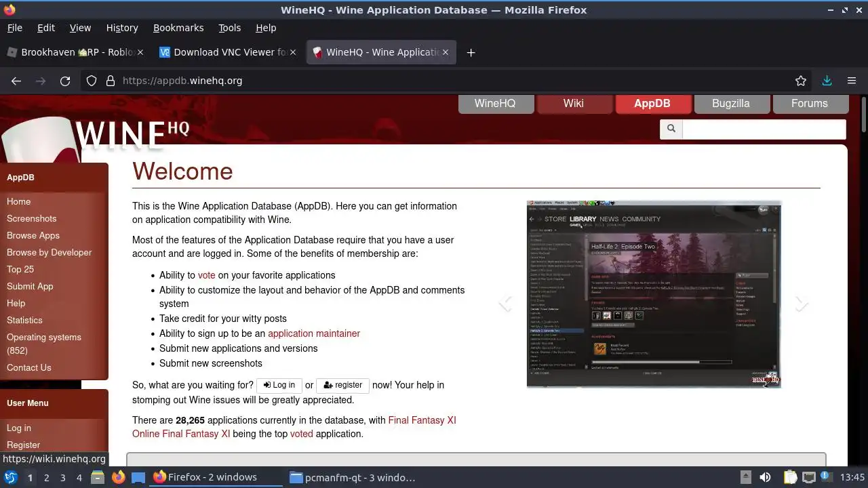Open the View menu
The image size is (868, 488).
[x=80, y=28]
